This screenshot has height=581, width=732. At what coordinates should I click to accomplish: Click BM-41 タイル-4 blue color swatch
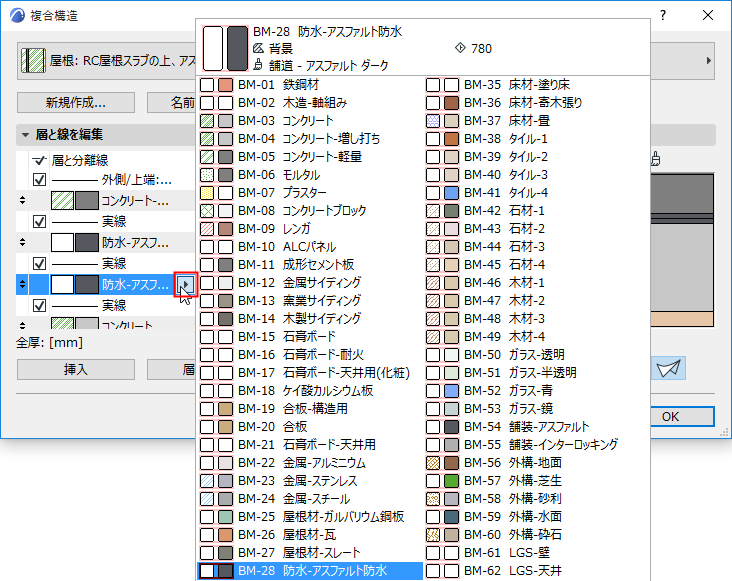(x=451, y=193)
